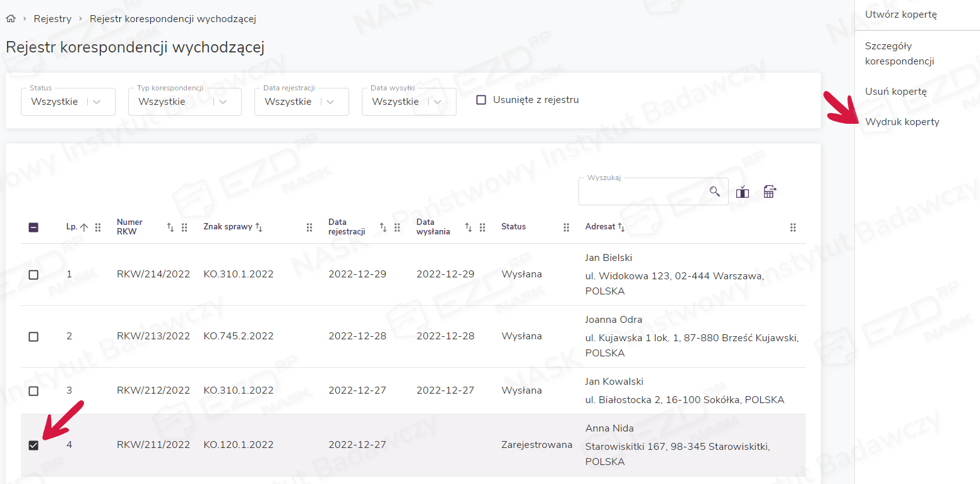Go to Rejestry breadcrumb link
The height and width of the screenshot is (484, 980).
point(52,19)
